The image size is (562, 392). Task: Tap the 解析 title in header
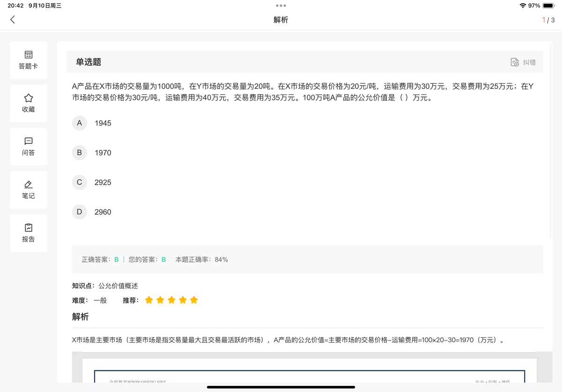pyautogui.click(x=281, y=20)
